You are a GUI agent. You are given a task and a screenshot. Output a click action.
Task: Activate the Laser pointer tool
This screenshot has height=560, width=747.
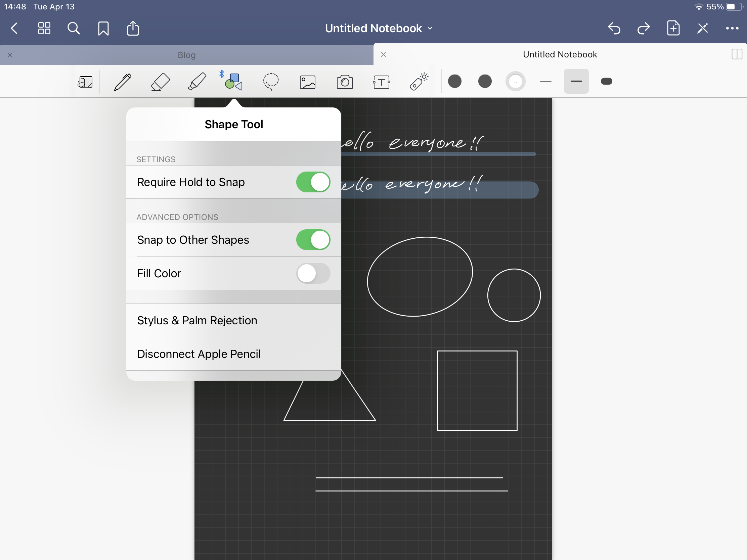pos(419,82)
